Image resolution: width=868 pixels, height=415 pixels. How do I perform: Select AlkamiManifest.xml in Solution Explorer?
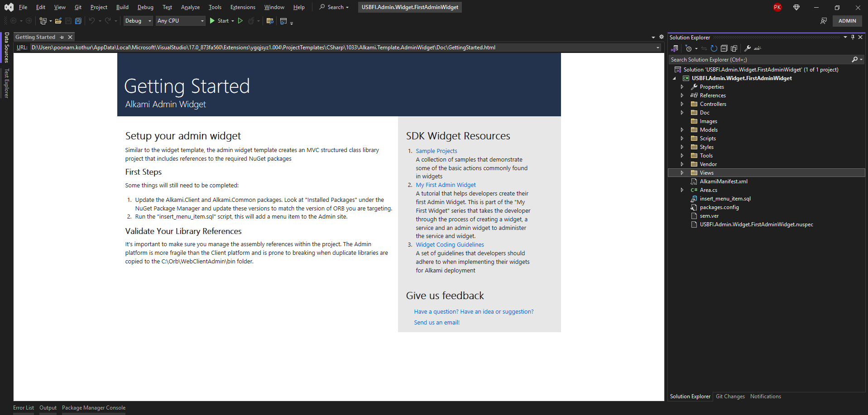click(x=724, y=181)
